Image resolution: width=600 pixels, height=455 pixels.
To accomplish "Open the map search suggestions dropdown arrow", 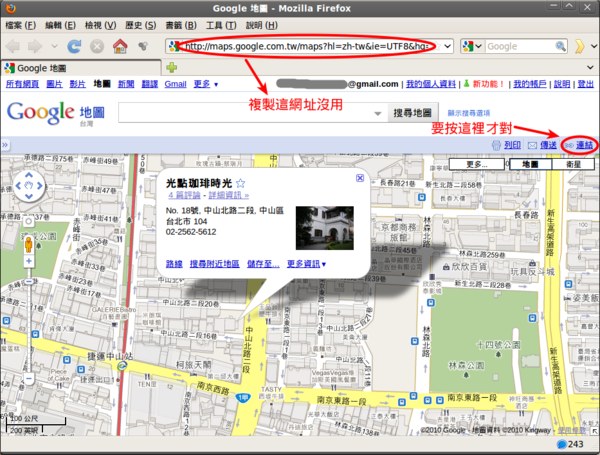I will coord(378,113).
